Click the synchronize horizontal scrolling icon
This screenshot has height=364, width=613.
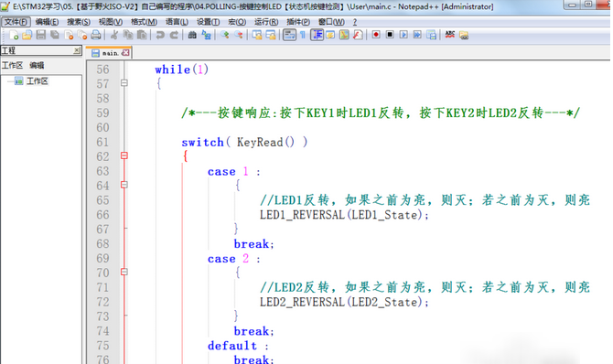point(271,35)
